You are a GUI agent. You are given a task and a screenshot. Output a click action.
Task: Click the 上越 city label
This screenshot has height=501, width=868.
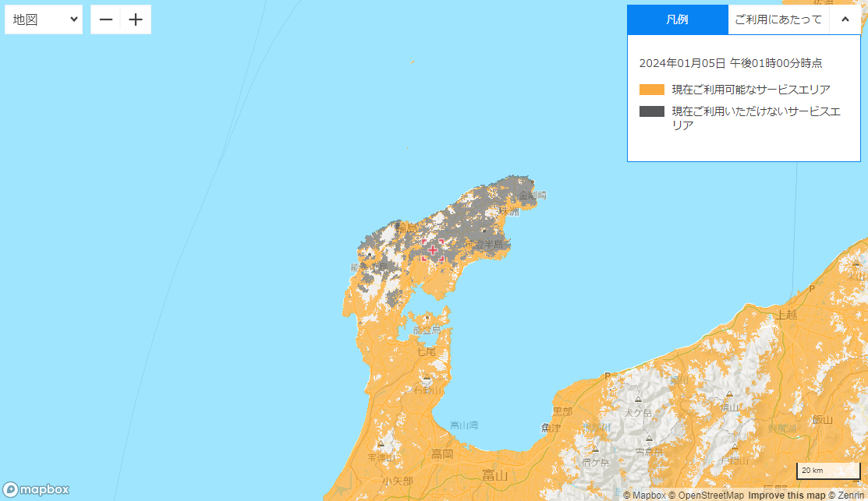pos(786,315)
